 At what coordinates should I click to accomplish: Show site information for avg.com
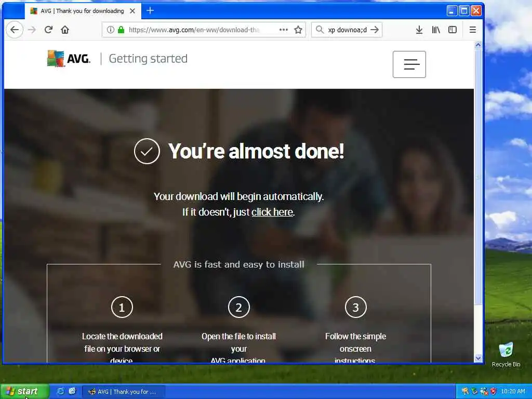[x=110, y=30]
